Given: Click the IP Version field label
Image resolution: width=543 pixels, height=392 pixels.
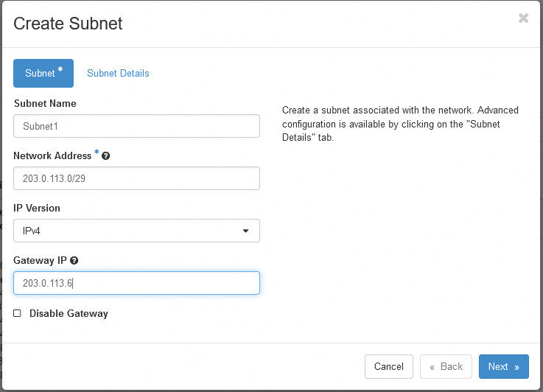Looking at the screenshot, I should [37, 208].
